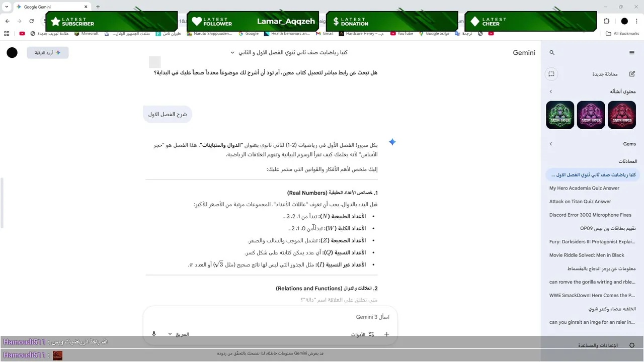Click the شرح الفصل الاول message bubble

click(x=168, y=114)
